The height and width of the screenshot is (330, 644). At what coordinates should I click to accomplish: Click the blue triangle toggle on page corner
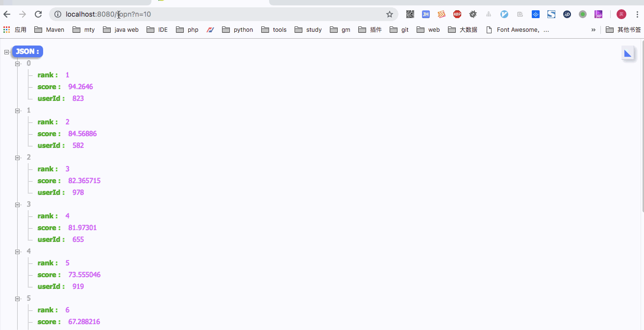(628, 53)
